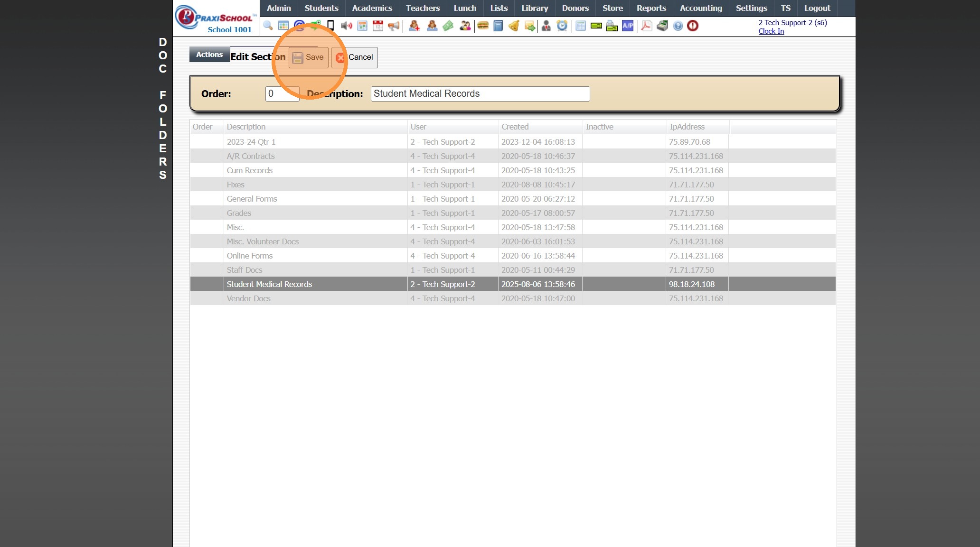Open the Reports menu
This screenshot has width=980, height=547.
651,8
